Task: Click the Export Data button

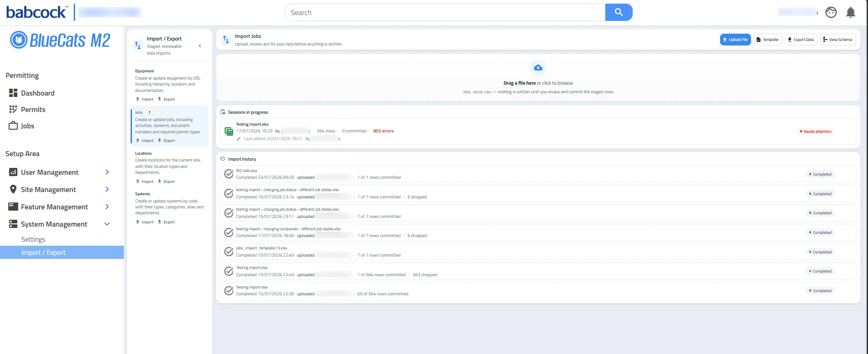Action: [x=801, y=40]
